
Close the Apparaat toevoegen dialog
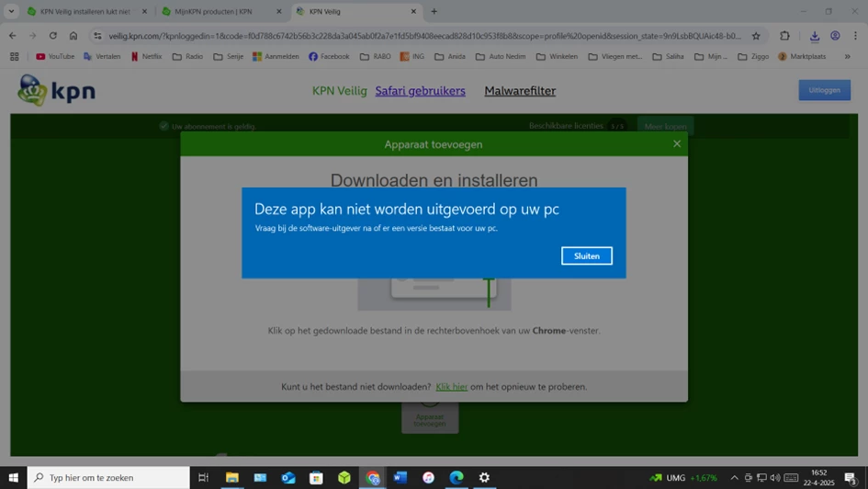pyautogui.click(x=676, y=144)
